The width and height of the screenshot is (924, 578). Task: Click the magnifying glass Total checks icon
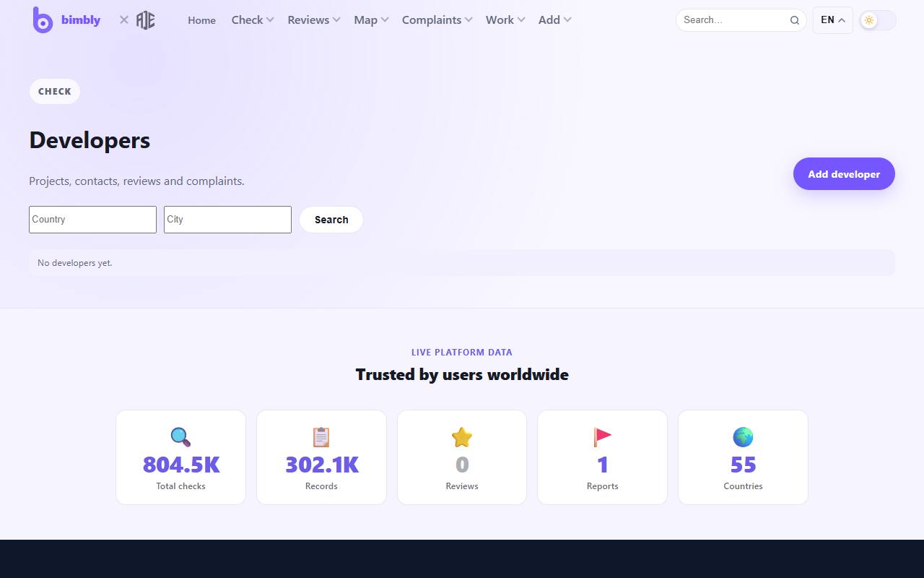click(x=180, y=437)
